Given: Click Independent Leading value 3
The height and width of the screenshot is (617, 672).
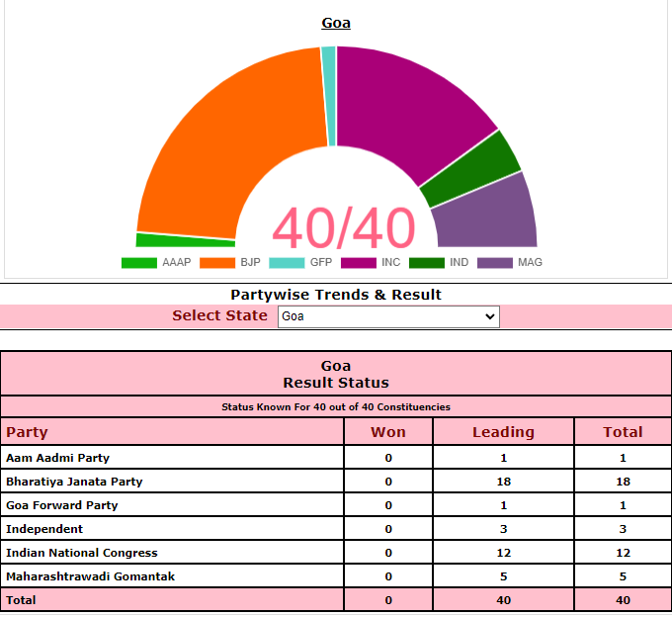Looking at the screenshot, I should coord(504,529).
